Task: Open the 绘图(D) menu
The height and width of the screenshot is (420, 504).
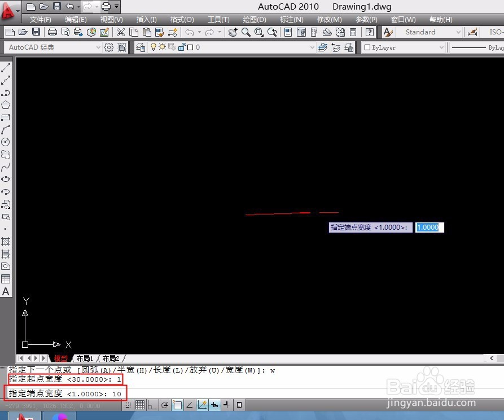Action: tap(255, 20)
